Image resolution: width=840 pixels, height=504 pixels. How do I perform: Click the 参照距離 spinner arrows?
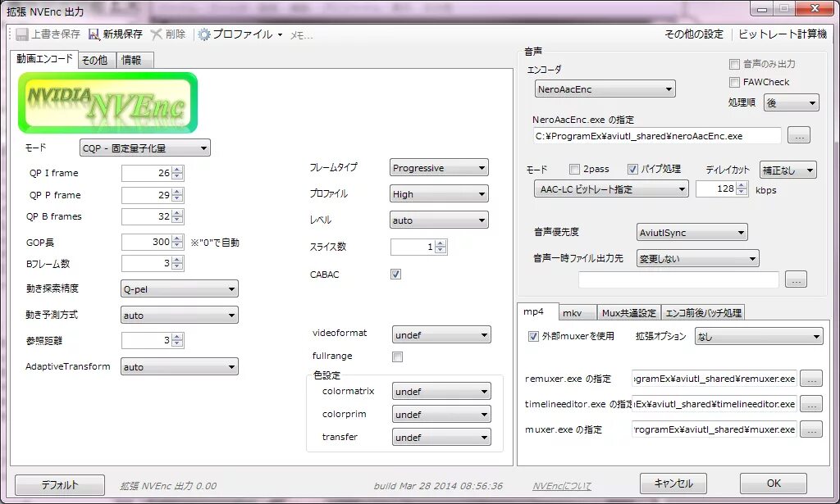coord(178,340)
